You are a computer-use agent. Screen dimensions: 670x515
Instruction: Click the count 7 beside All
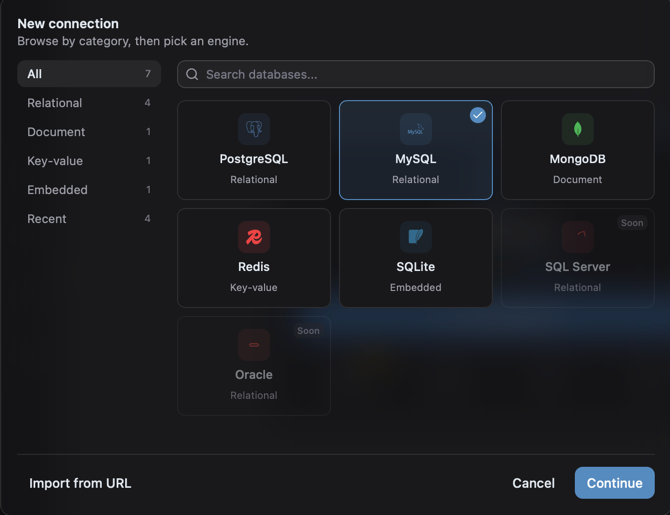pyautogui.click(x=148, y=74)
